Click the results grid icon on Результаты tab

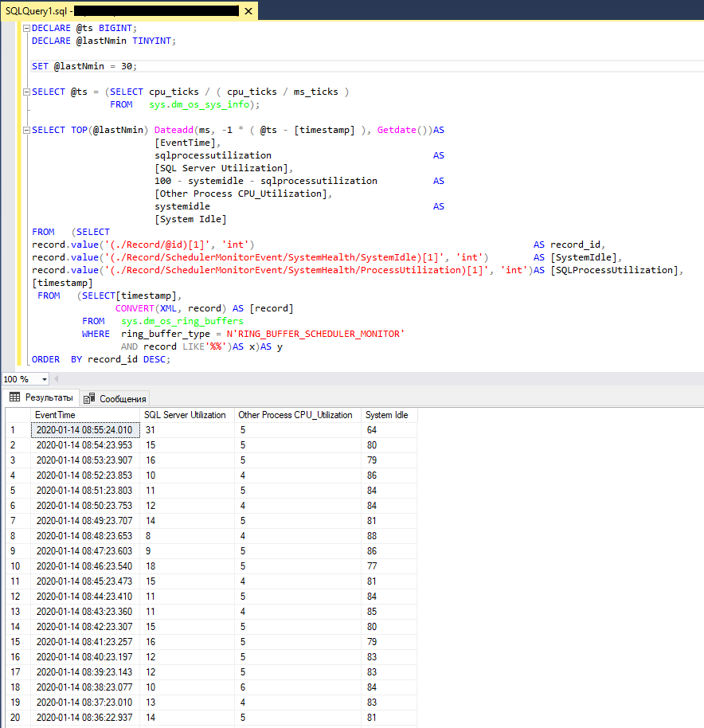point(15,397)
